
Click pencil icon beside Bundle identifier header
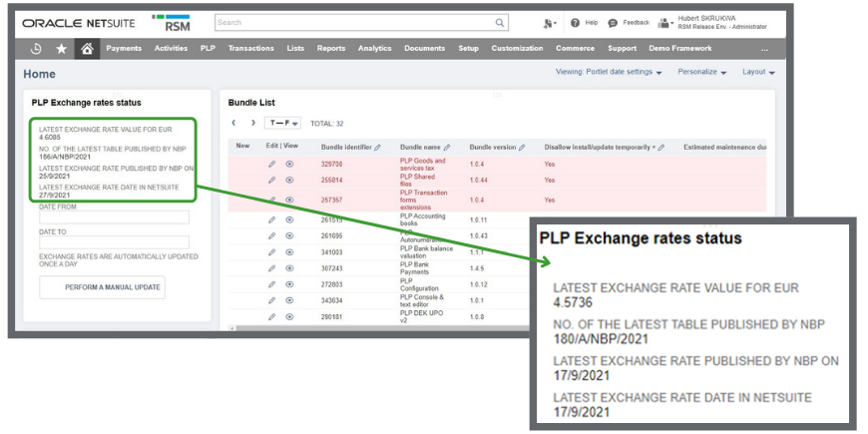[377, 148]
